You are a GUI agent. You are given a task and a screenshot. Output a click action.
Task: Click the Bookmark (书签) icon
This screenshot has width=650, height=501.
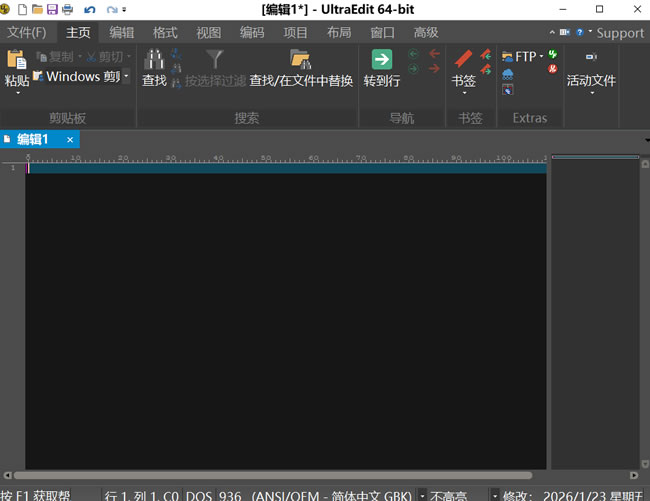tap(464, 60)
